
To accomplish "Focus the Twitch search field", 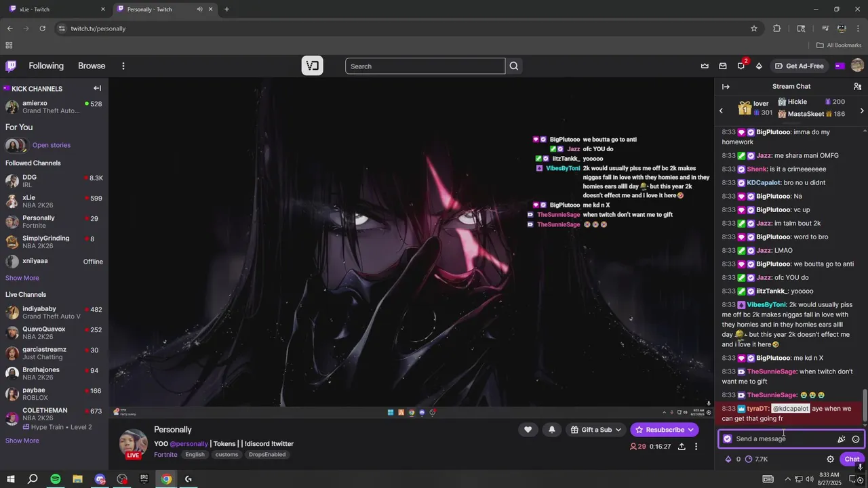I will [425, 66].
